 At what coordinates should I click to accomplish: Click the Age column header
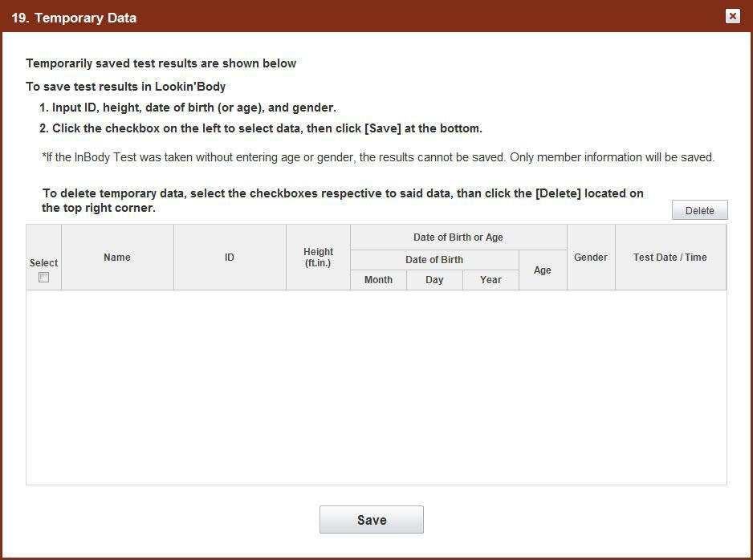coord(543,270)
